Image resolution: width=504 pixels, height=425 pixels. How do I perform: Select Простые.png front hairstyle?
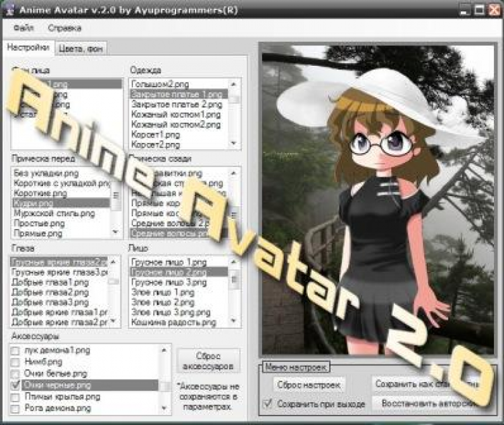coord(61,224)
